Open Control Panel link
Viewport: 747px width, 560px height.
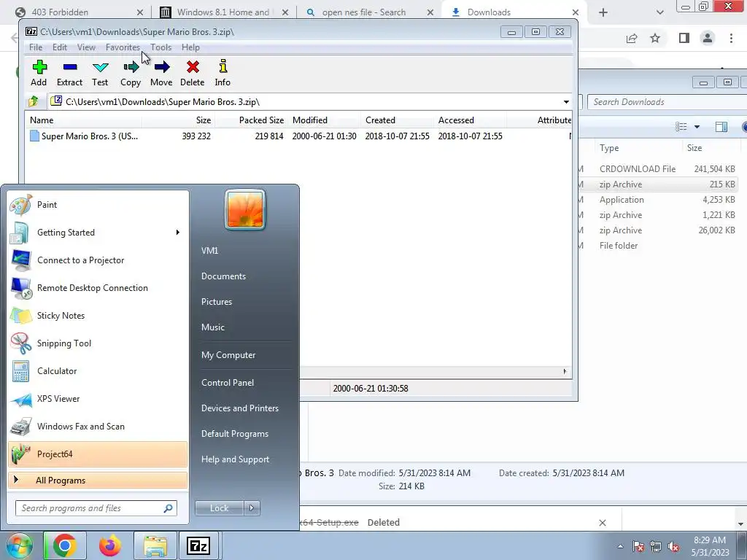click(x=228, y=382)
